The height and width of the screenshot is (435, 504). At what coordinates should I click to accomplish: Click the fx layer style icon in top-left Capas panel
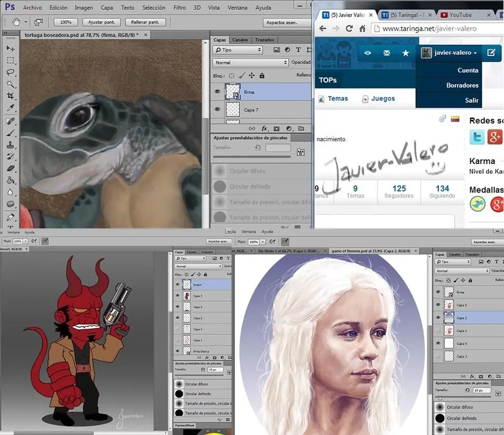[x=264, y=129]
